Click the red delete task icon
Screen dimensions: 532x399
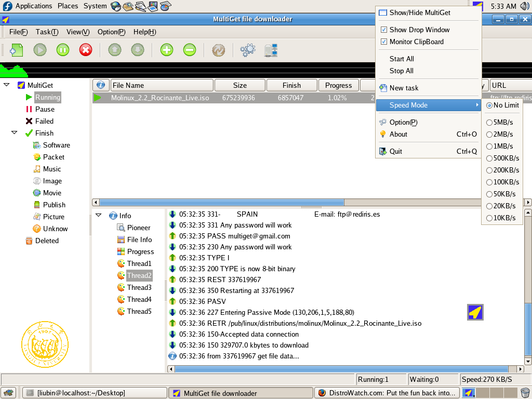coord(86,50)
